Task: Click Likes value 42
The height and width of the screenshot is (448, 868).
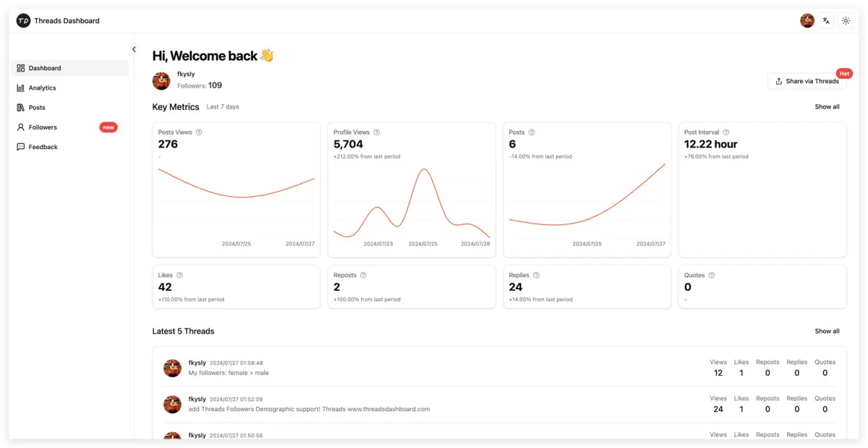Action: pos(165,287)
